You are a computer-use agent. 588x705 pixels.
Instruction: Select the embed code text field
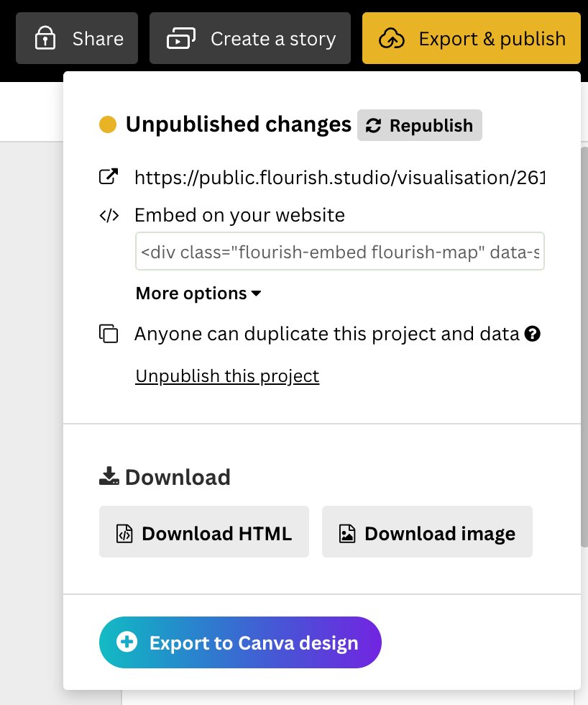click(x=339, y=252)
